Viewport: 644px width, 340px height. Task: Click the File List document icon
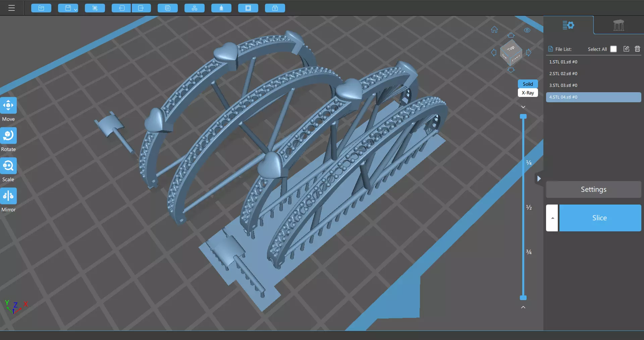click(550, 49)
